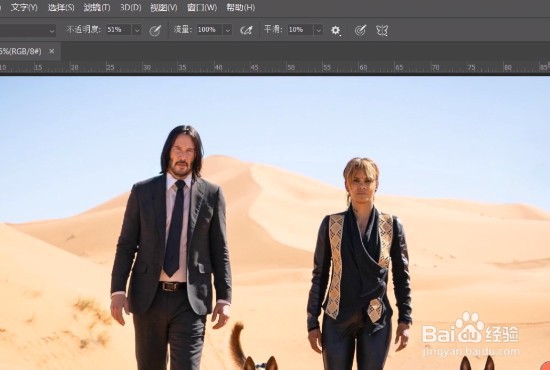
Task: Click the flow 100% value field
Action: pyautogui.click(x=209, y=30)
